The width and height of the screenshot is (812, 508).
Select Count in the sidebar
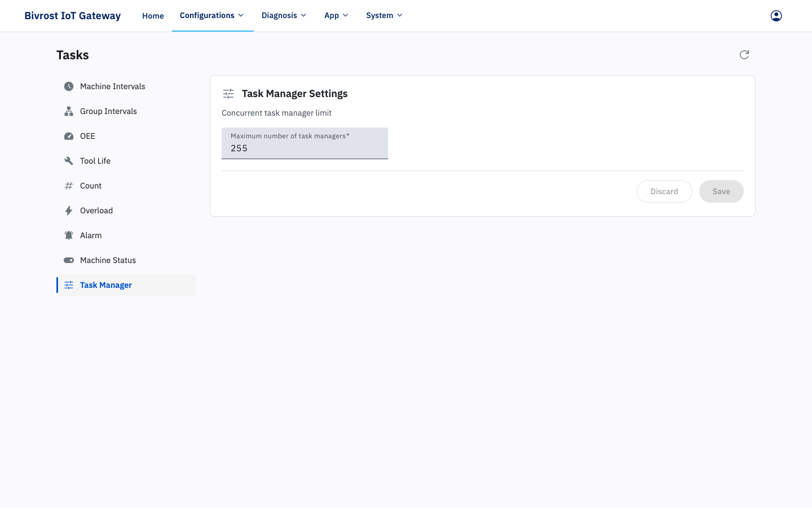[x=126, y=186]
